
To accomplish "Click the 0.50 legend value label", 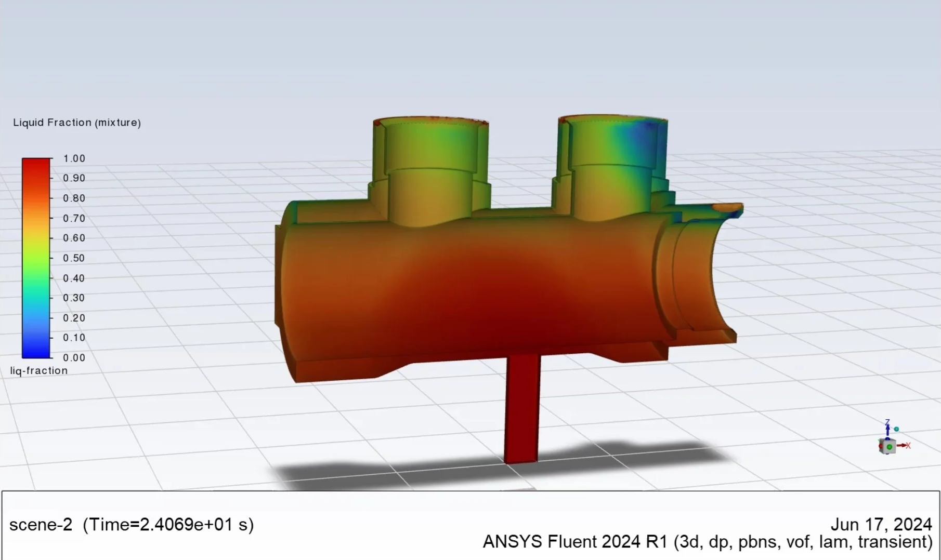I will pos(74,258).
